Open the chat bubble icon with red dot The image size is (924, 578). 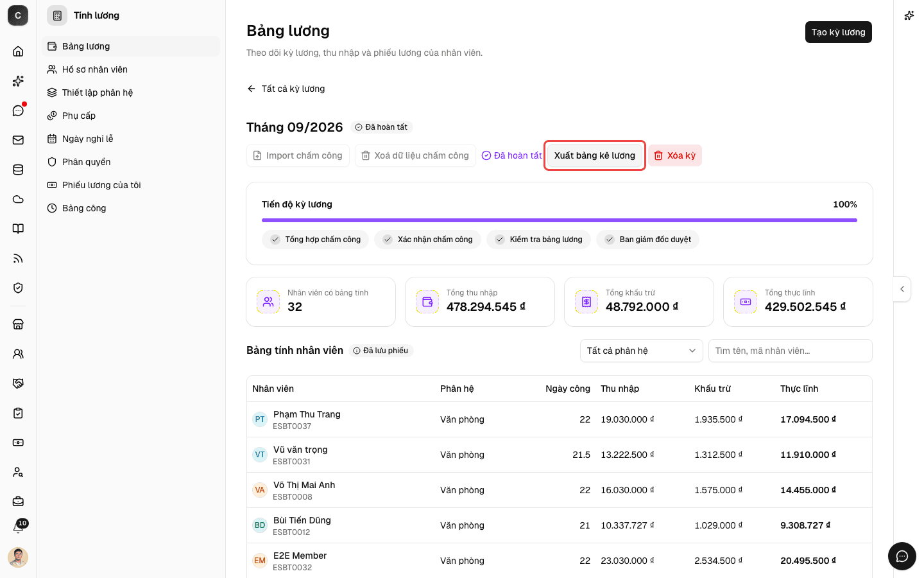click(18, 110)
